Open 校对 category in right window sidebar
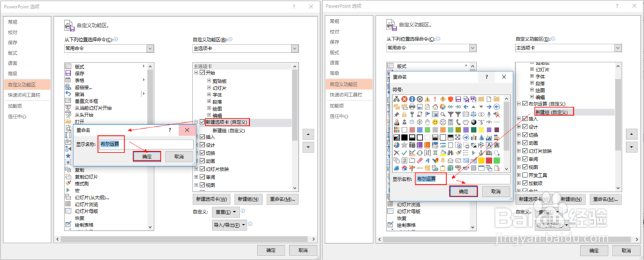Image resolution: width=644 pixels, height=260 pixels. 350,32
